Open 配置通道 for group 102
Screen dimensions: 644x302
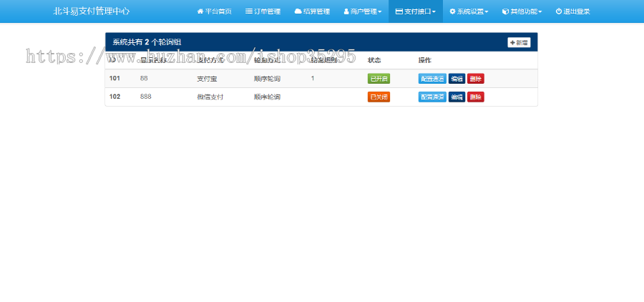(x=432, y=97)
